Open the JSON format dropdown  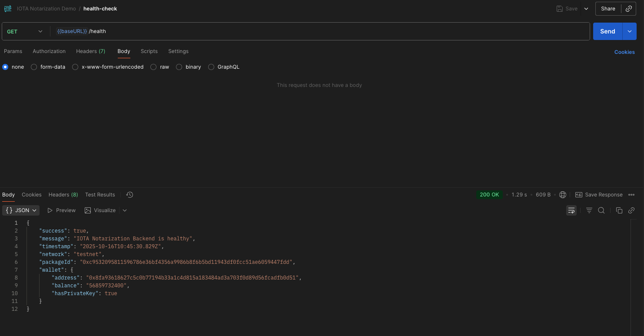21,210
